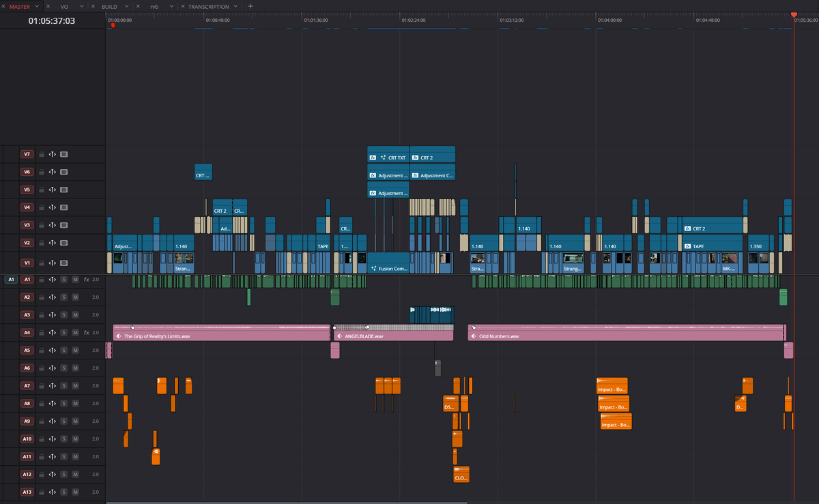Toggle auto track selector on V4

coord(52,207)
